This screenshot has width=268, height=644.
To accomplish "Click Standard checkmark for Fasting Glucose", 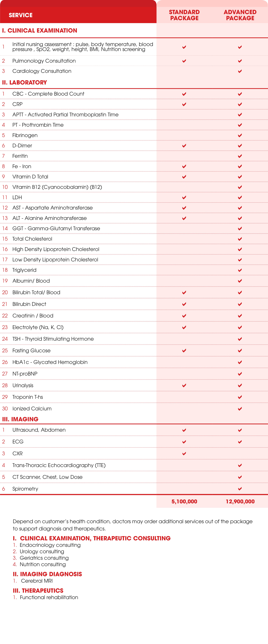I will click(184, 351).
